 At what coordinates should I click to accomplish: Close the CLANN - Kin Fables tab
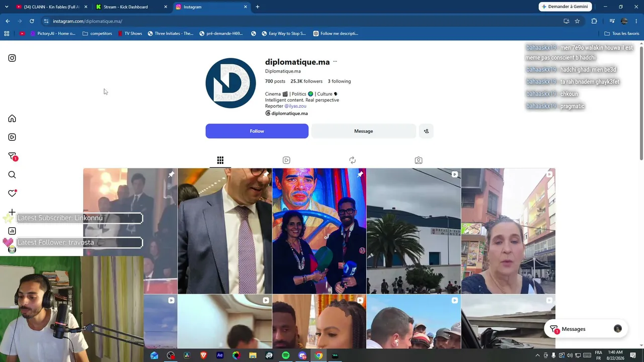[x=86, y=7]
